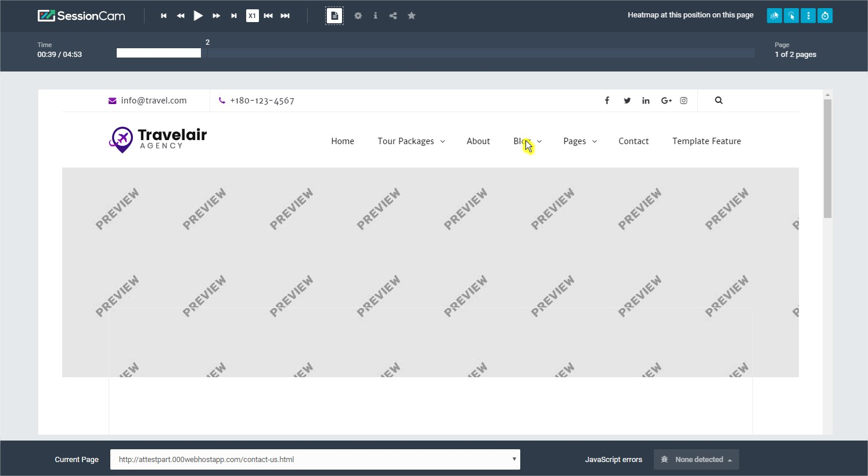Viewport: 868px width, 476px height.
Task: Share this session recording
Action: pyautogui.click(x=393, y=16)
